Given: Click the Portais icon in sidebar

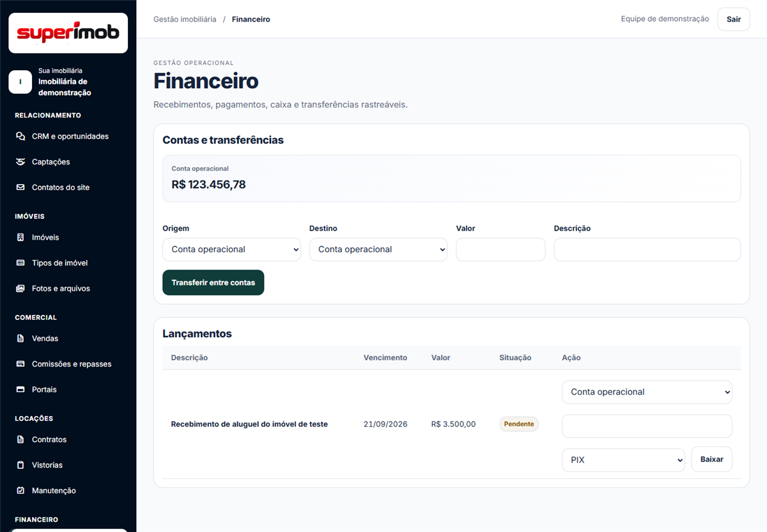Looking at the screenshot, I should tap(20, 389).
